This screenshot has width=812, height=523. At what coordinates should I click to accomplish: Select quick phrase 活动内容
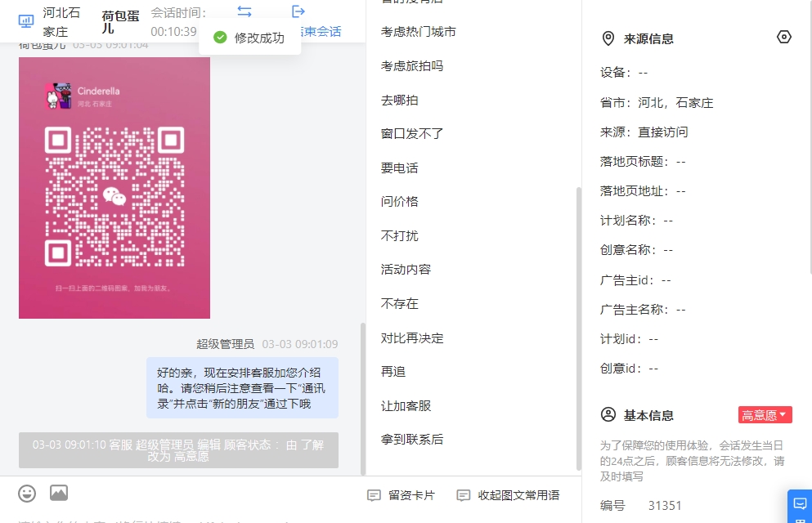point(406,270)
